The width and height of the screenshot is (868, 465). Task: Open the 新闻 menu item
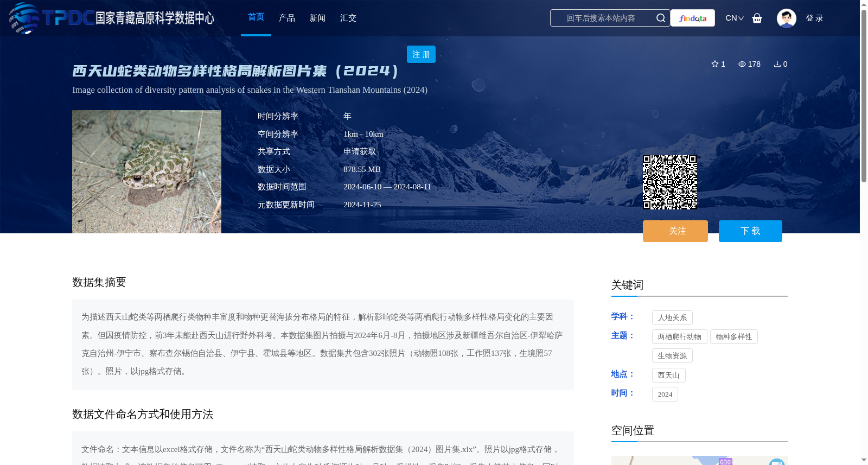pyautogui.click(x=317, y=18)
